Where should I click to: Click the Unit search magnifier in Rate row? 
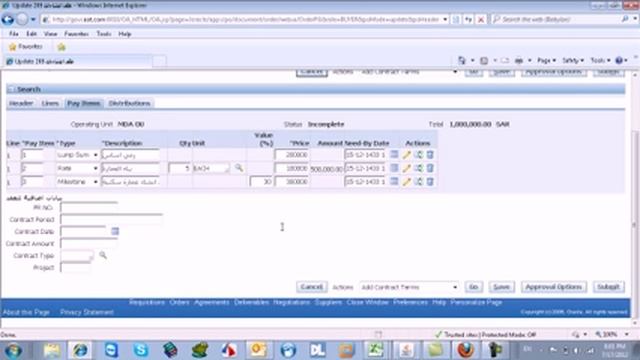pyautogui.click(x=239, y=168)
